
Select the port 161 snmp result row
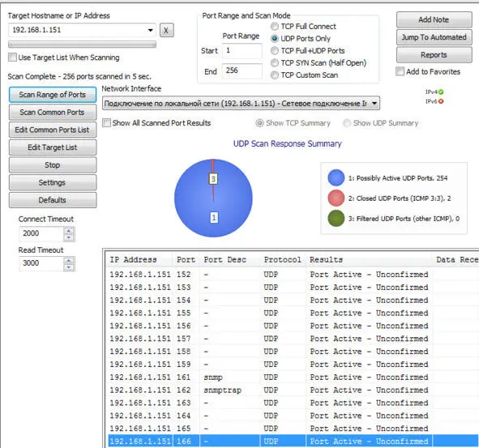pyautogui.click(x=293, y=378)
